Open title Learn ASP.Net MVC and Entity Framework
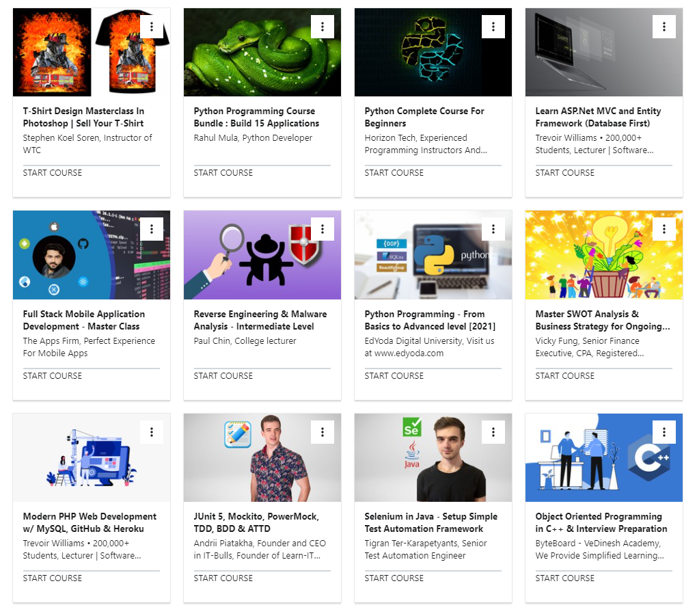The image size is (697, 616). (x=598, y=117)
